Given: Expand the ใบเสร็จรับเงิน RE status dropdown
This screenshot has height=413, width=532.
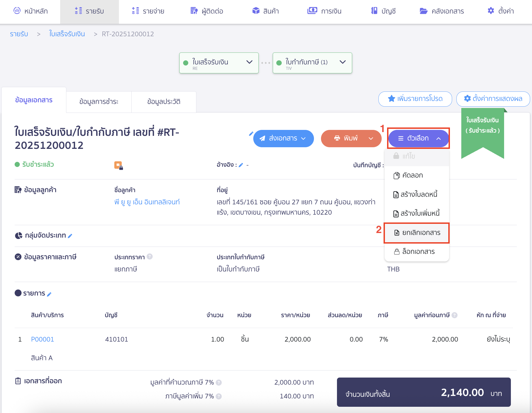Looking at the screenshot, I should [x=249, y=63].
